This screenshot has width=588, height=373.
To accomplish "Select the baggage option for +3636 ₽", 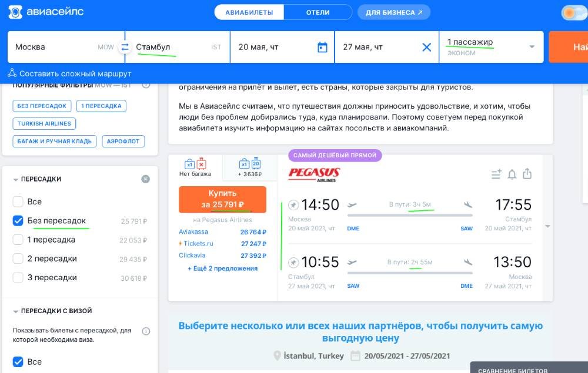I will [250, 168].
